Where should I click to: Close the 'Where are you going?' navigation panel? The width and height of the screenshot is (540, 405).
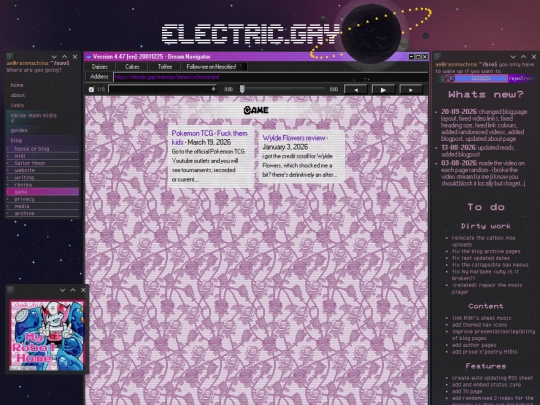coord(75,57)
